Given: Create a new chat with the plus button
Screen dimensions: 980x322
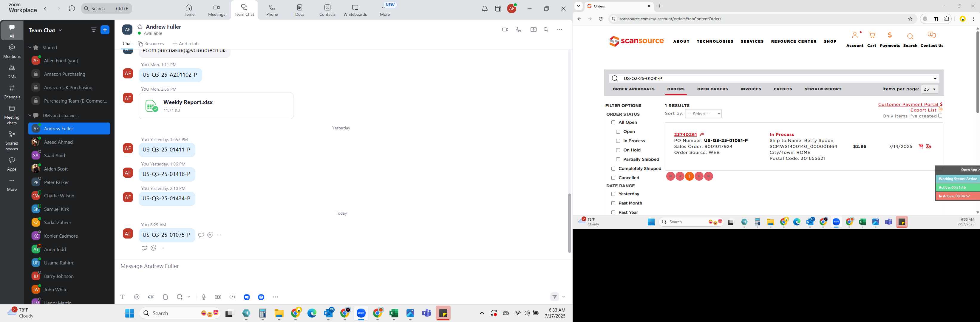Looking at the screenshot, I should click(x=105, y=30).
